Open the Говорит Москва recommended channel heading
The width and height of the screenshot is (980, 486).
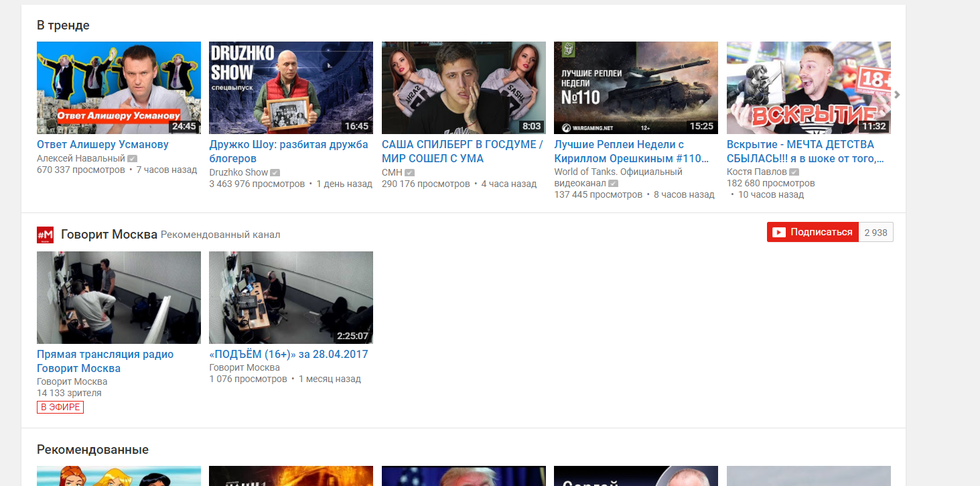click(109, 235)
